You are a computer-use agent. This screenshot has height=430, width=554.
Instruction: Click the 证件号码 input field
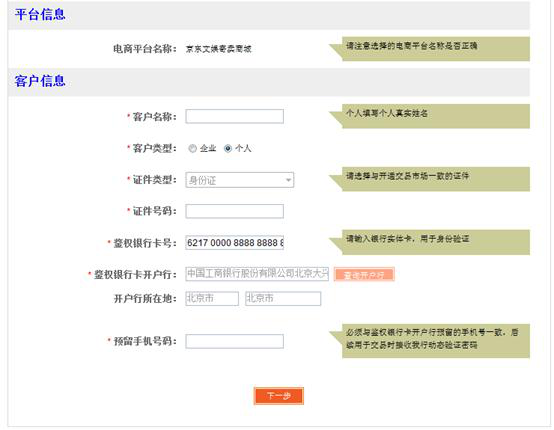(x=235, y=211)
